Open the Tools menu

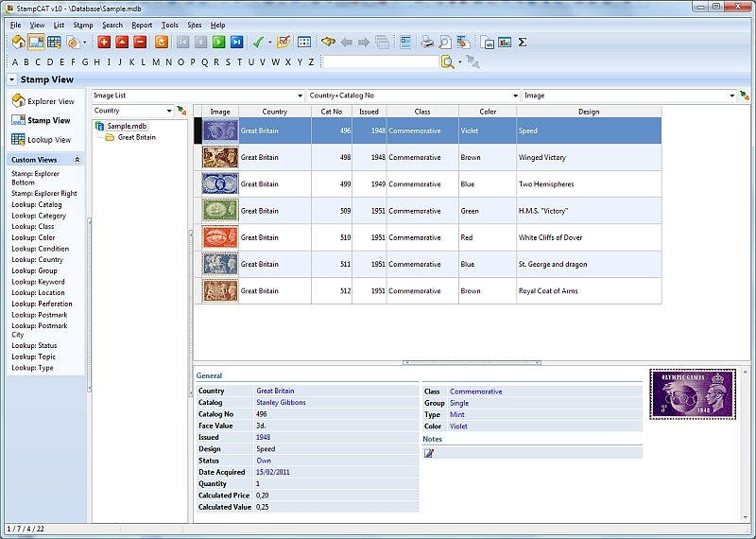170,26
